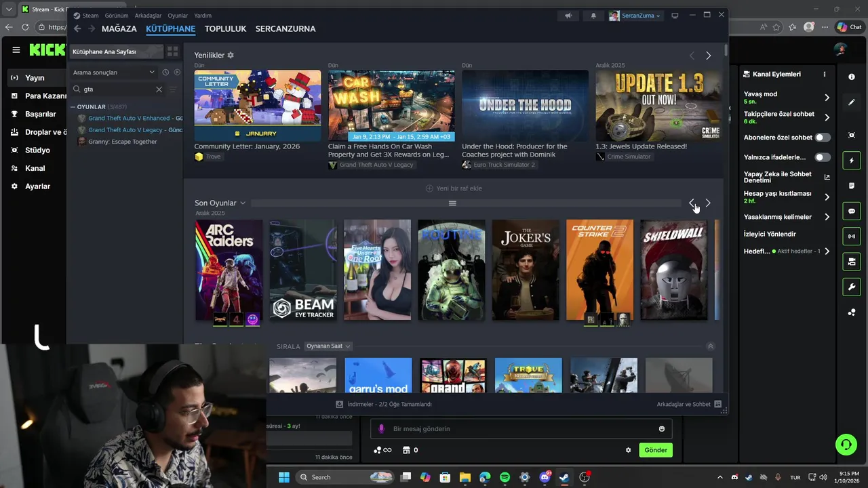Screen dimensions: 868x488
Task: Open Kanal in Kick sidebar
Action: pos(35,168)
